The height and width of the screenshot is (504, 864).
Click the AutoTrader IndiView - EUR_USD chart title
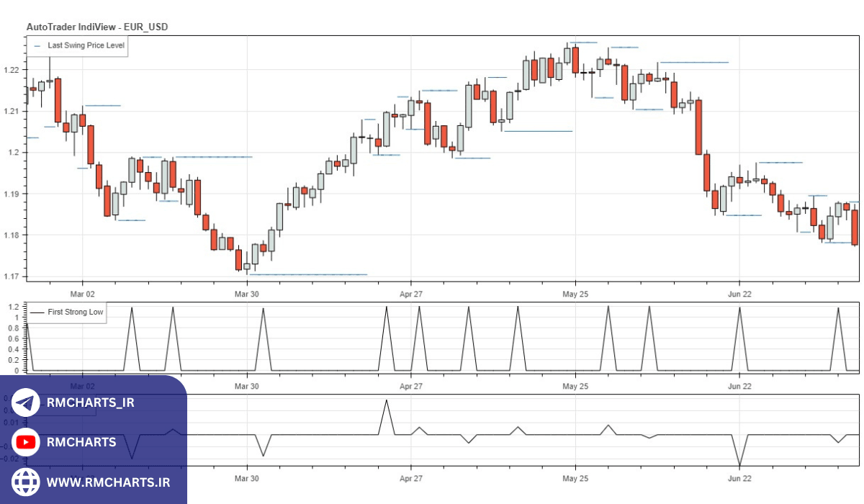pyautogui.click(x=96, y=27)
